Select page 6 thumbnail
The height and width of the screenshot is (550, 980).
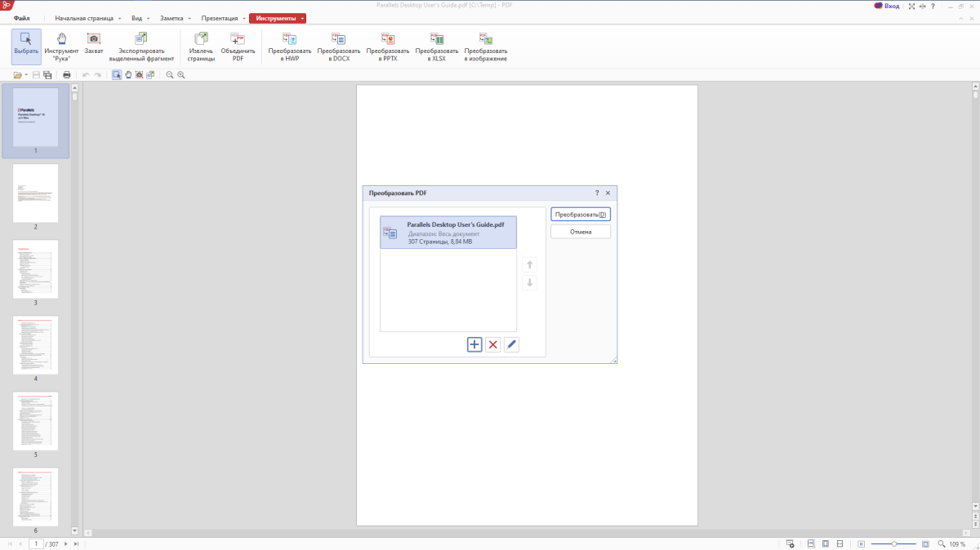point(35,497)
